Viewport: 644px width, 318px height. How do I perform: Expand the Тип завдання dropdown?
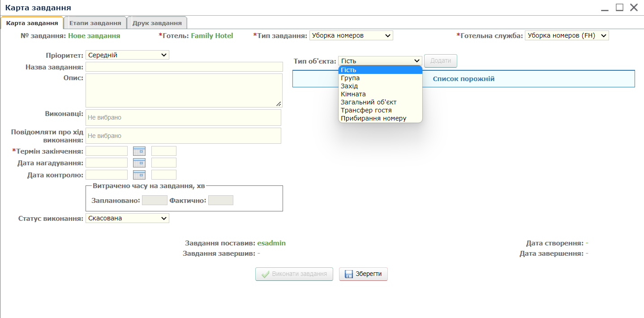point(351,36)
